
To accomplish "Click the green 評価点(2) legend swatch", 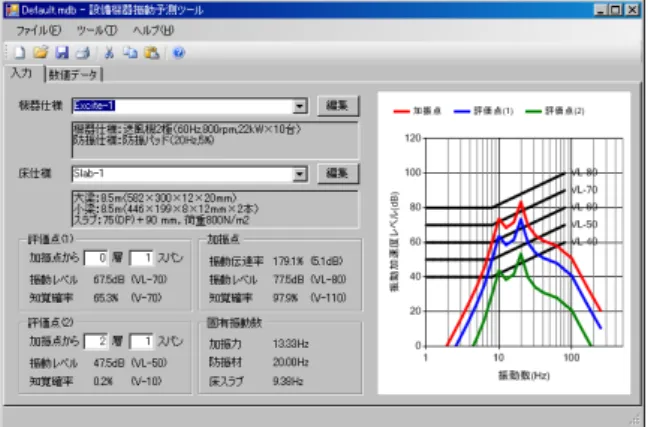I will (x=533, y=111).
